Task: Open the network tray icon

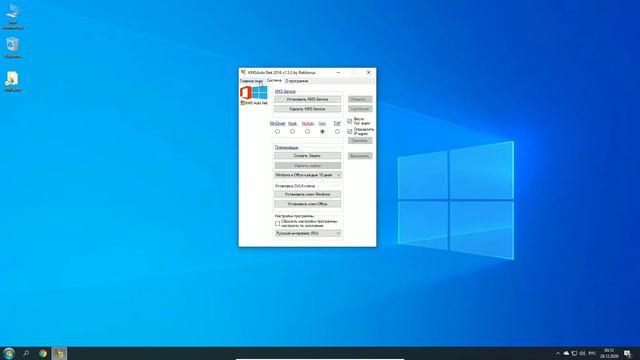Action: pos(574,353)
